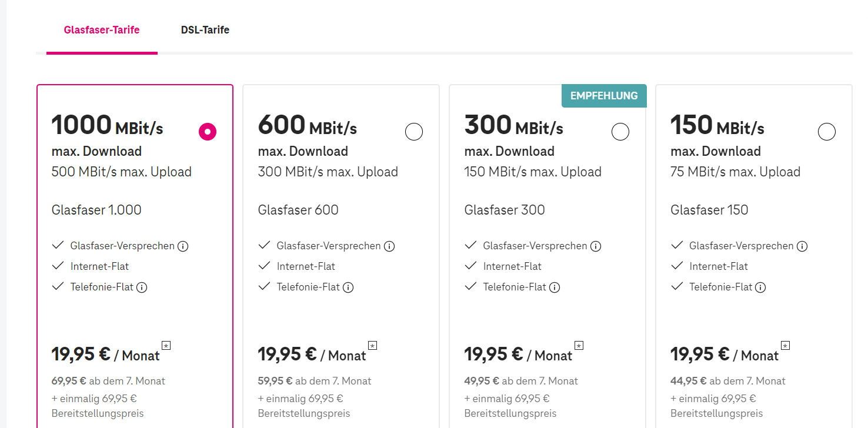Image resolution: width=868 pixels, height=428 pixels.
Task: Choose the 600 MBit/s tariff radio button
Action: tap(414, 132)
